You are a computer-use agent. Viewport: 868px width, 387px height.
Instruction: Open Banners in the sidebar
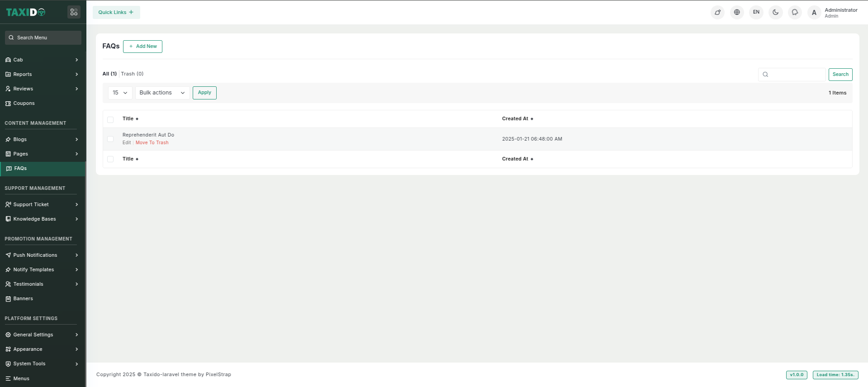(23, 299)
